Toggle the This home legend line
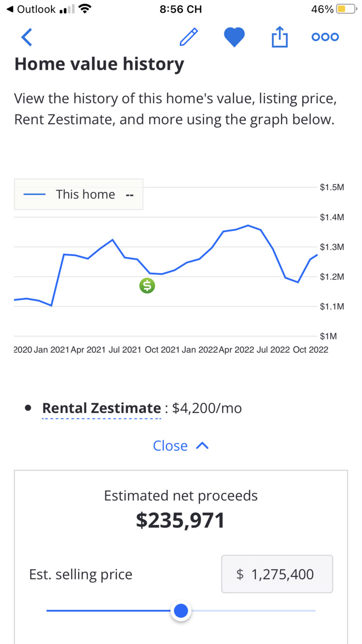 point(79,194)
